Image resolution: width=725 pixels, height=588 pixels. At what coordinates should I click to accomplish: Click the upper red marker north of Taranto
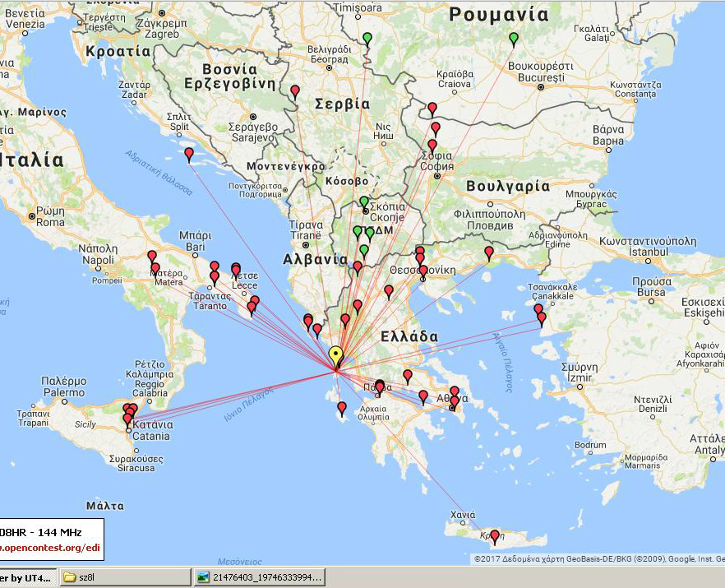[215, 267]
